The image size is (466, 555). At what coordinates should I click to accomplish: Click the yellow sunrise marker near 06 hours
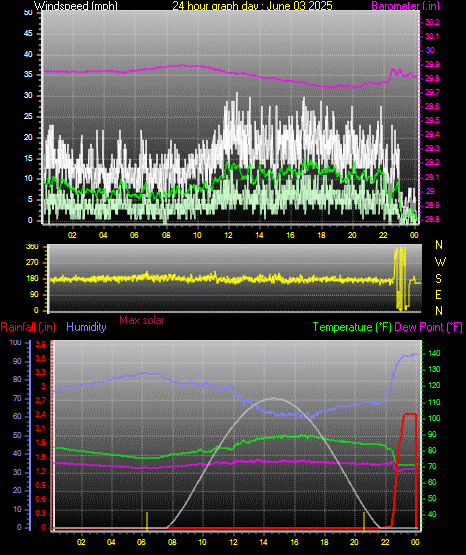[x=147, y=521]
